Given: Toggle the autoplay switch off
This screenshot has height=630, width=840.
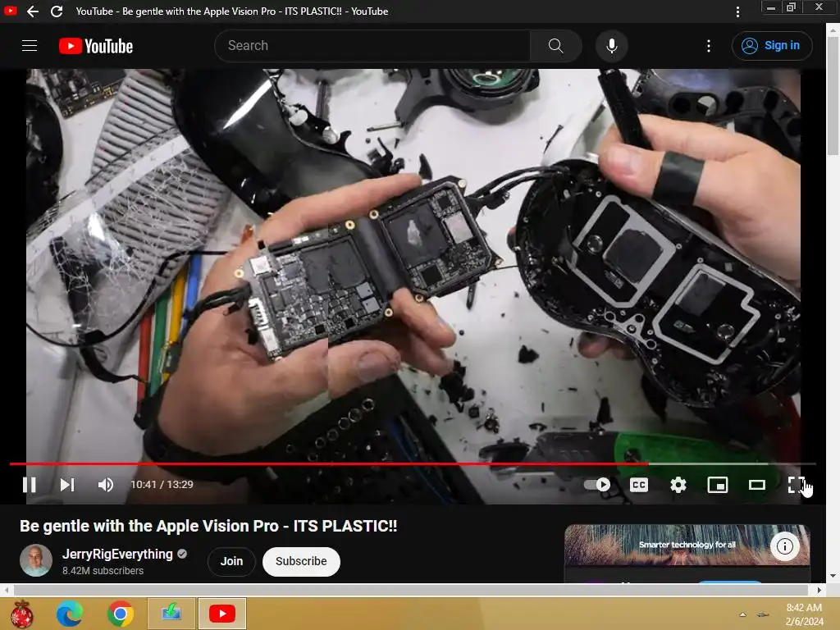Looking at the screenshot, I should point(597,485).
